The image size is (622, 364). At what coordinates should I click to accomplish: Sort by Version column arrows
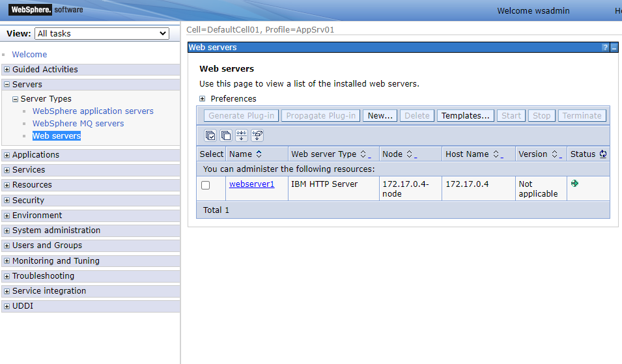pos(554,154)
